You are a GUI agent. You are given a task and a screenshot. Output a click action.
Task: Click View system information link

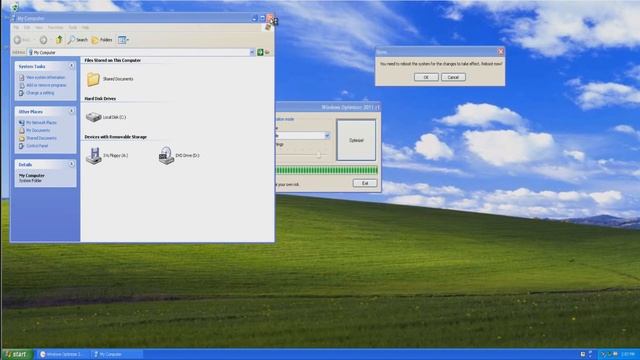45,77
